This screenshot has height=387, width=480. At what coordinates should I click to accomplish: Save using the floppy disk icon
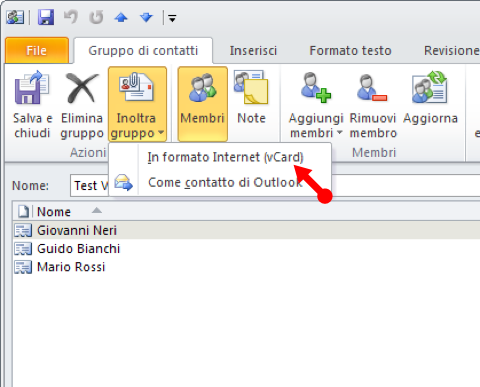pyautogui.click(x=46, y=17)
